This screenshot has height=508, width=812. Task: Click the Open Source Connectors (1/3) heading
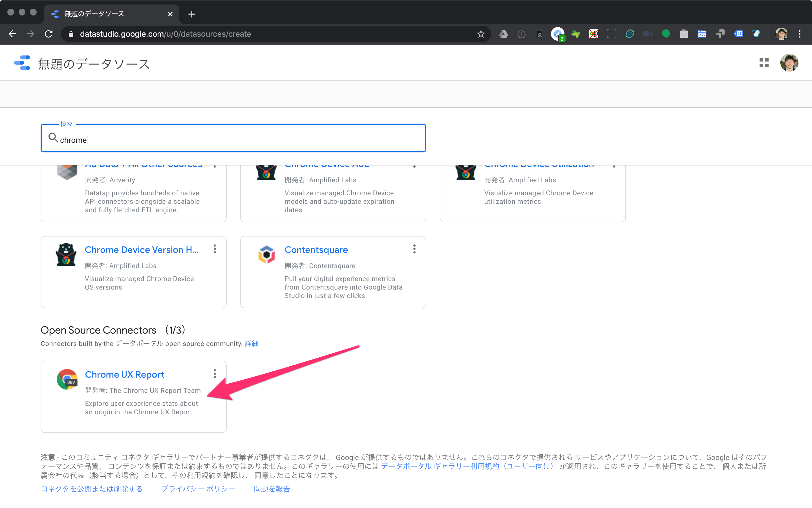[x=113, y=330]
